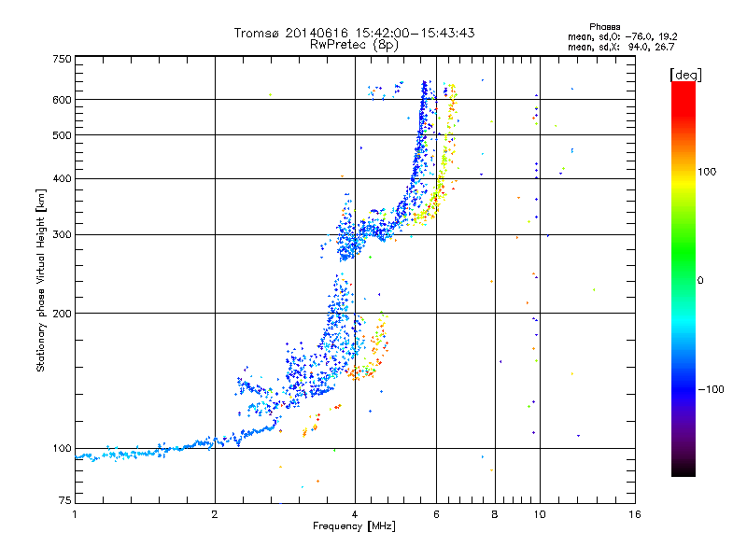747x560 pixels.
Task: Click the colorbar label '100'
Action: click(707, 172)
